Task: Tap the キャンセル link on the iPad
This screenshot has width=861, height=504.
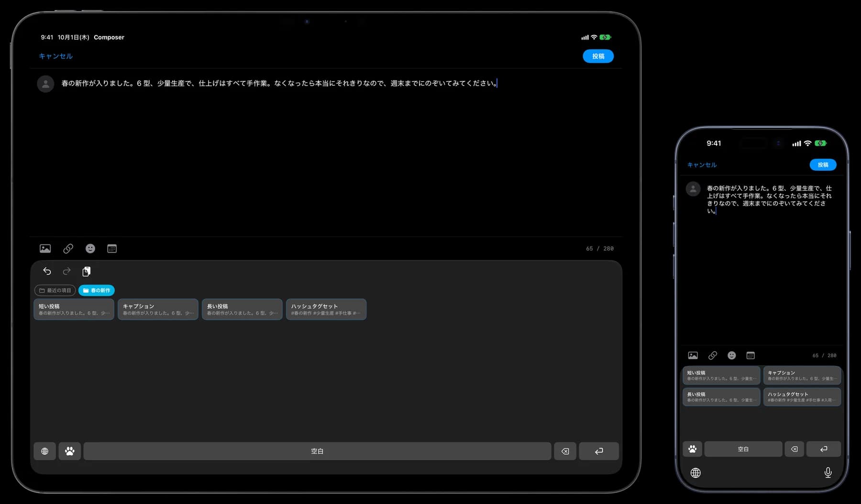Action: coord(55,56)
